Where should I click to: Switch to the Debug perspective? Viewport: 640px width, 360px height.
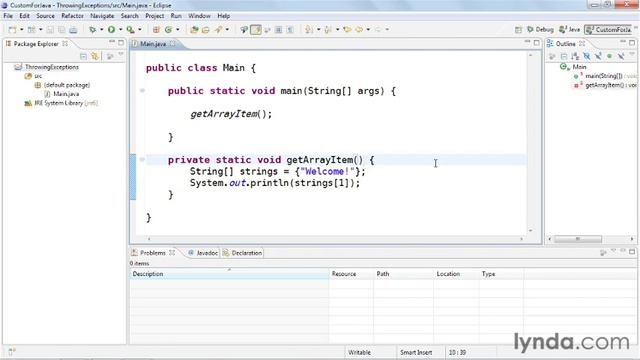(x=540, y=29)
